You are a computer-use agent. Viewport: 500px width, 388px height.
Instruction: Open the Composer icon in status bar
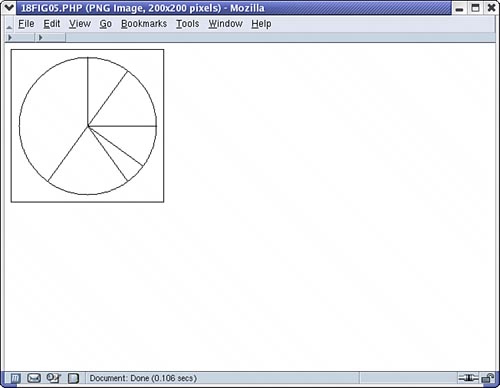pyautogui.click(x=53, y=378)
